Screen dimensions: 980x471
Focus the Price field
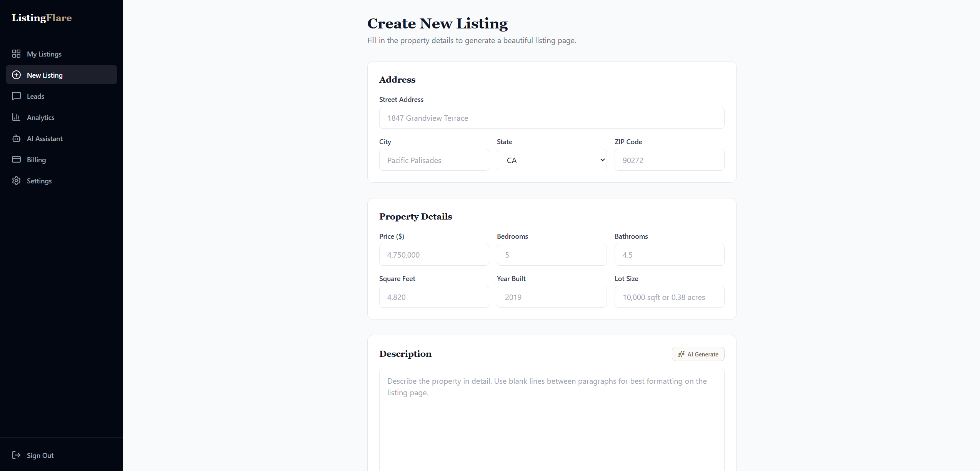coord(434,255)
